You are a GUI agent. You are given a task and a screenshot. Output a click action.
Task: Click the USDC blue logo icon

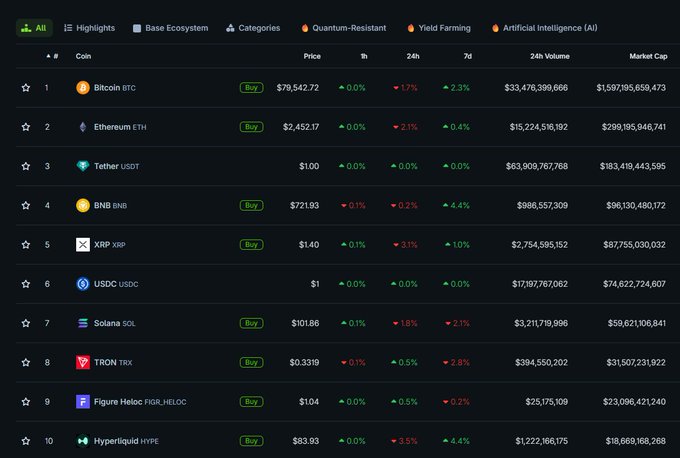[83, 284]
